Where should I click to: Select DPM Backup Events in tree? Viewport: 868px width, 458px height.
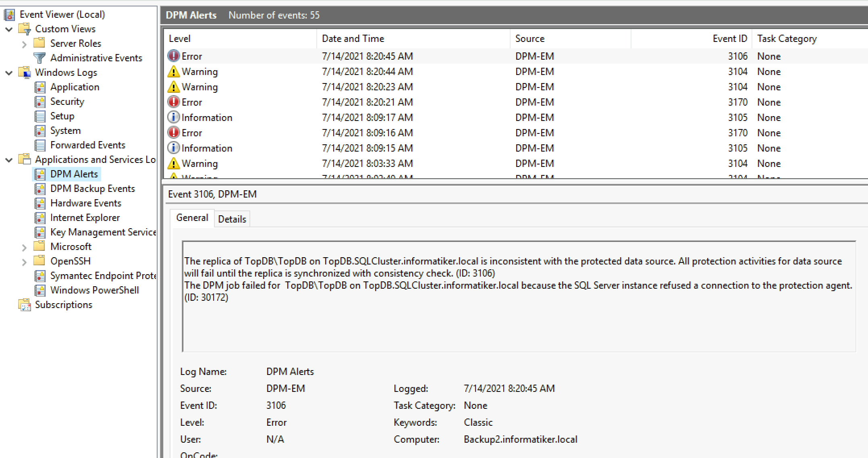tap(92, 189)
